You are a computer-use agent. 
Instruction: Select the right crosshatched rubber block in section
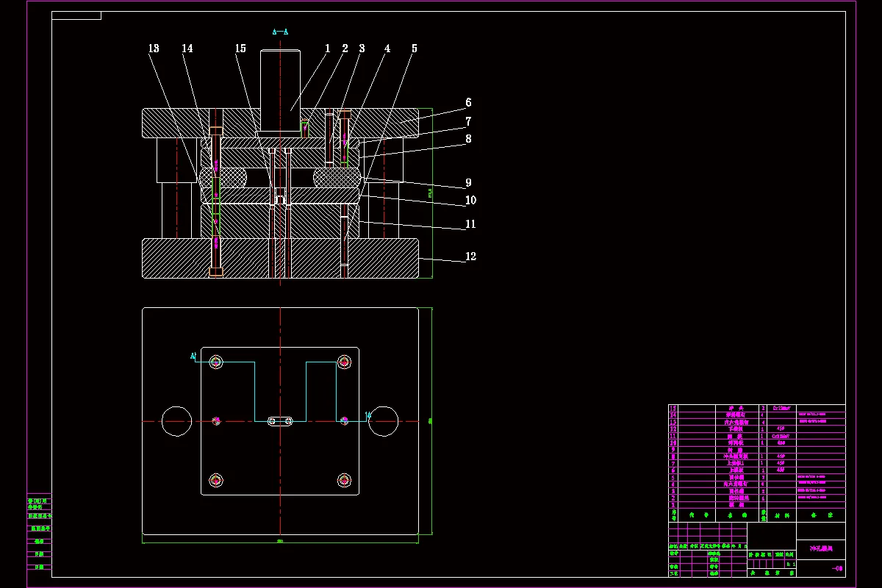coord(338,177)
